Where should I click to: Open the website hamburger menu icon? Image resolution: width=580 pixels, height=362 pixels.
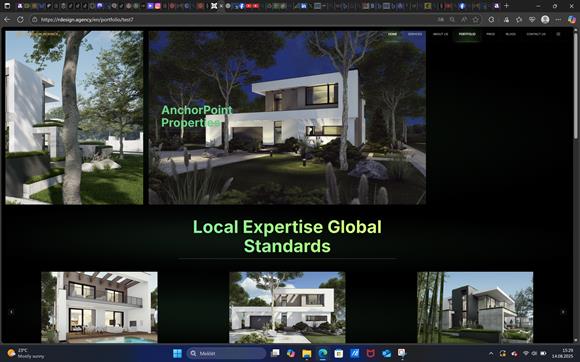pyautogui.click(x=558, y=34)
